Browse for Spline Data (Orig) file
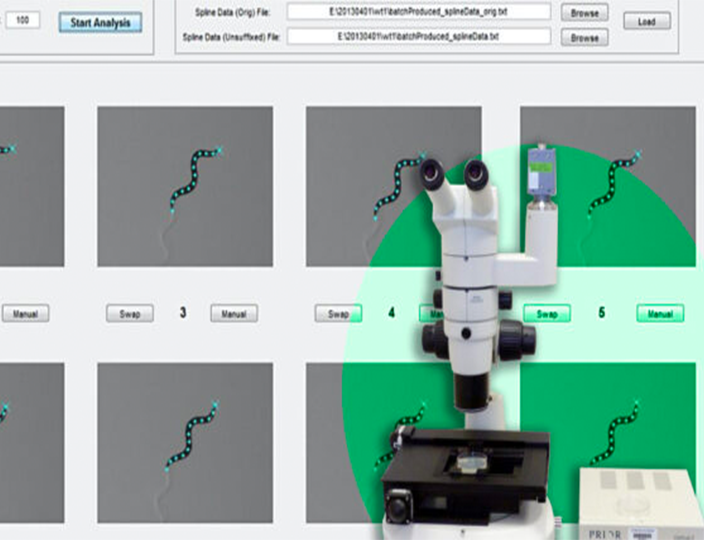This screenshot has height=540, width=704. 585,13
